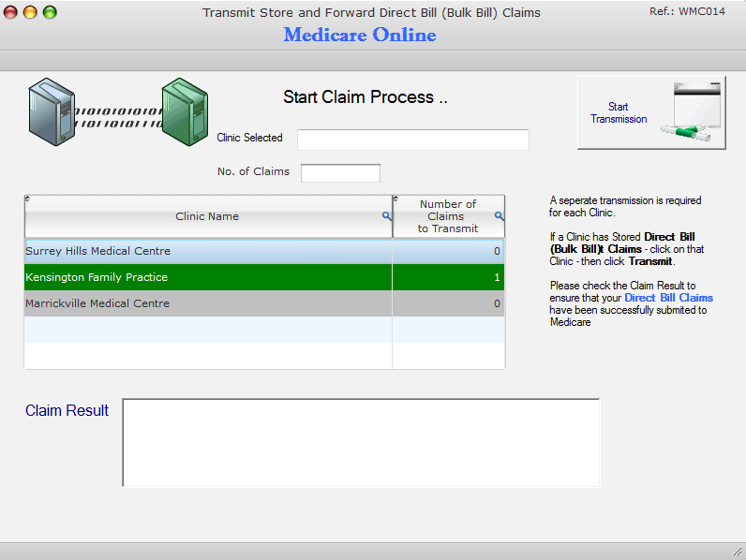Click the Medicare Online heading
This screenshot has height=560, width=746.
coord(360,35)
